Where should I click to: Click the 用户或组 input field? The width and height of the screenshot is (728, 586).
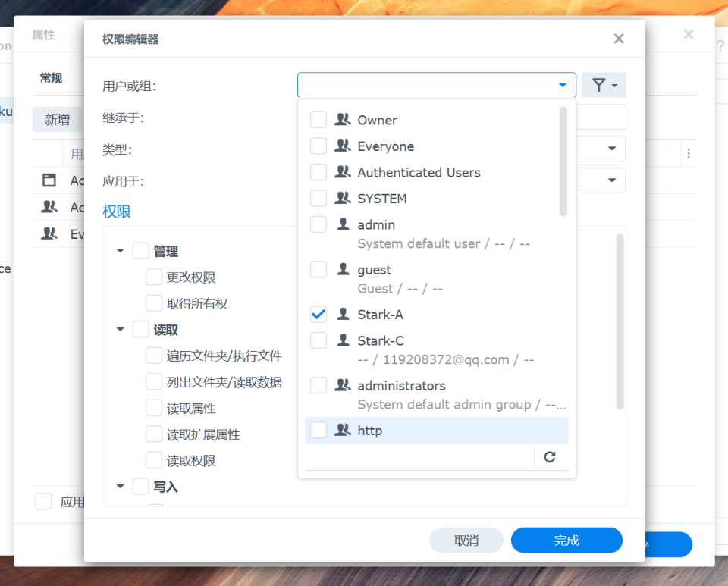point(425,85)
